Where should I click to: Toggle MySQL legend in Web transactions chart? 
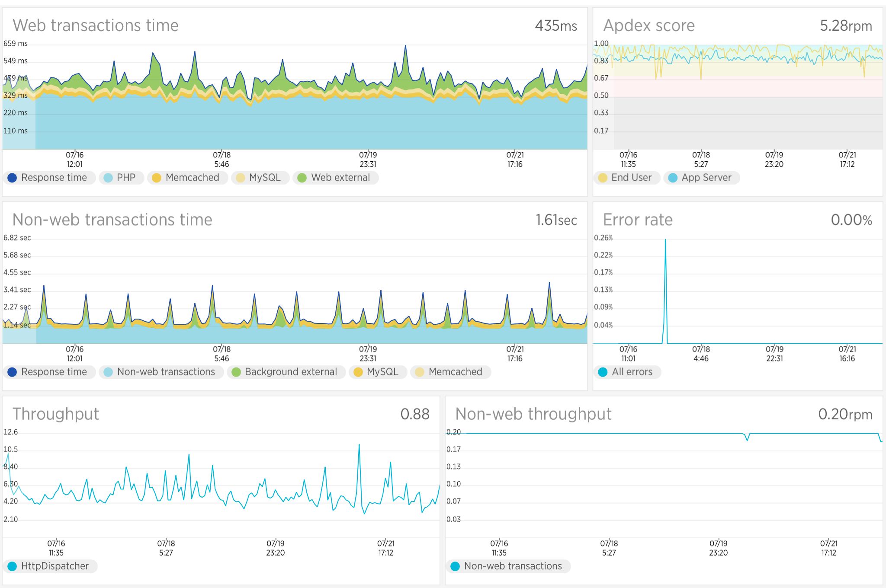[x=260, y=178]
